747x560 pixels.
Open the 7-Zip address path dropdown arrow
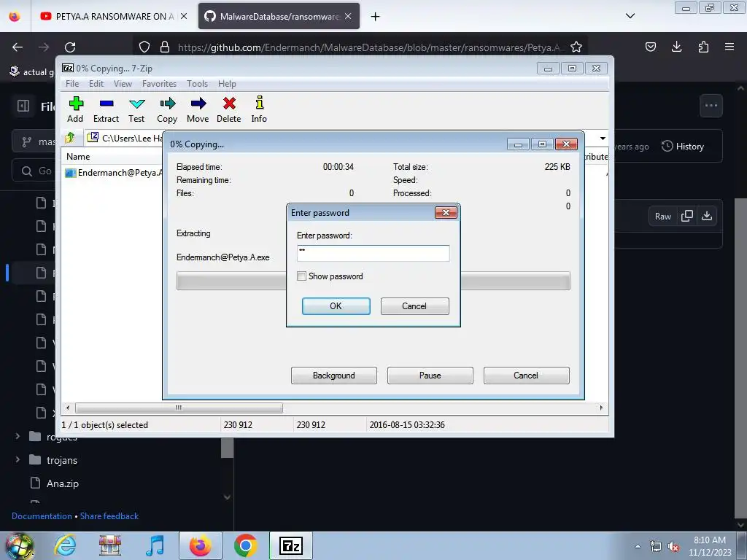tap(603, 139)
